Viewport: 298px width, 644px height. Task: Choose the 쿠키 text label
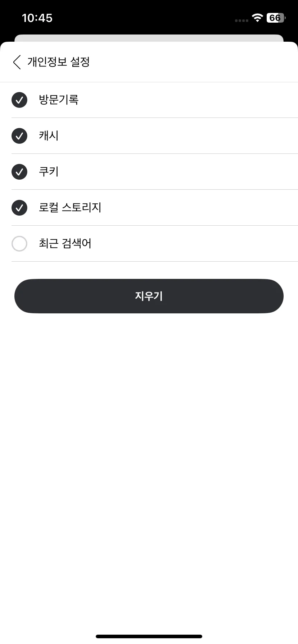pos(49,171)
